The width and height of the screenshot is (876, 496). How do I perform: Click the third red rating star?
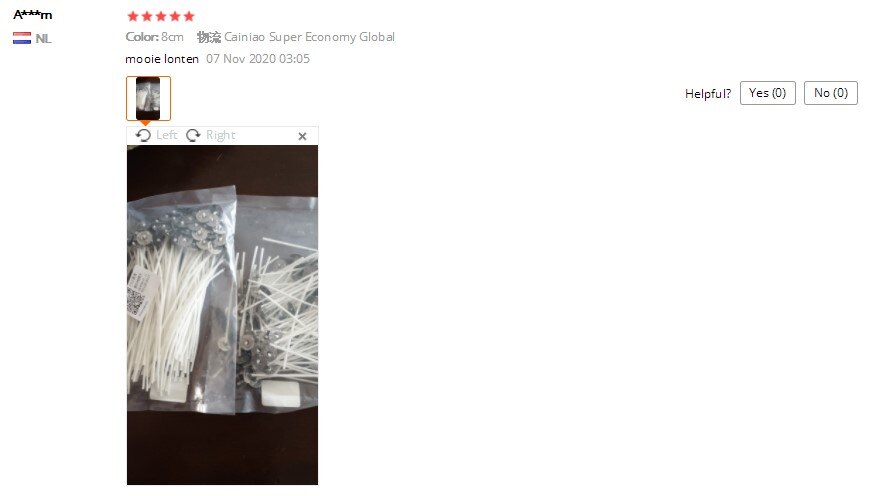[x=161, y=16]
